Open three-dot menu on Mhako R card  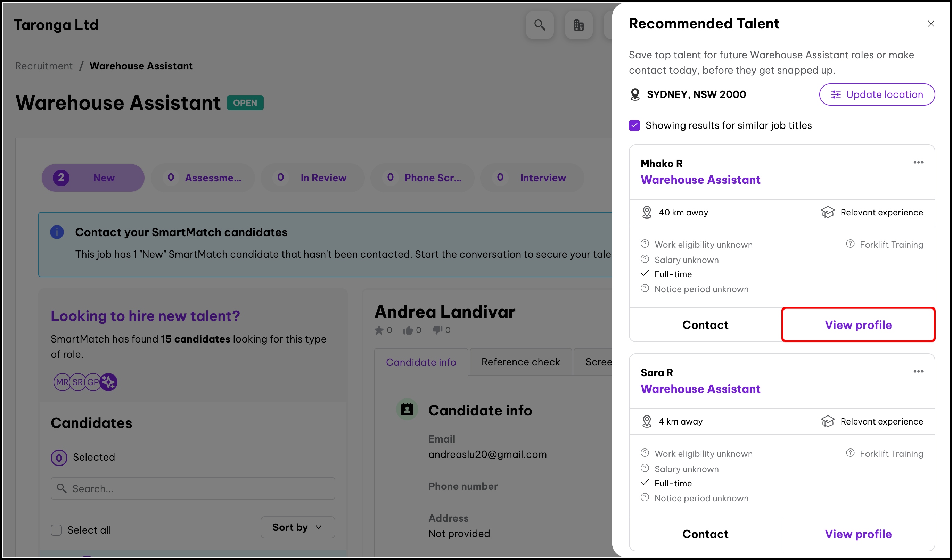coord(918,162)
